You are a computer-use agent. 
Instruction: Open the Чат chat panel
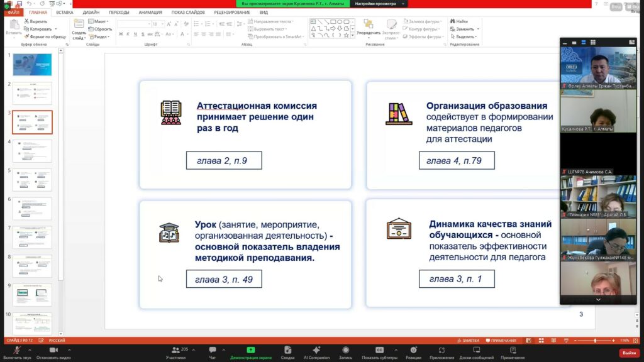click(x=212, y=350)
